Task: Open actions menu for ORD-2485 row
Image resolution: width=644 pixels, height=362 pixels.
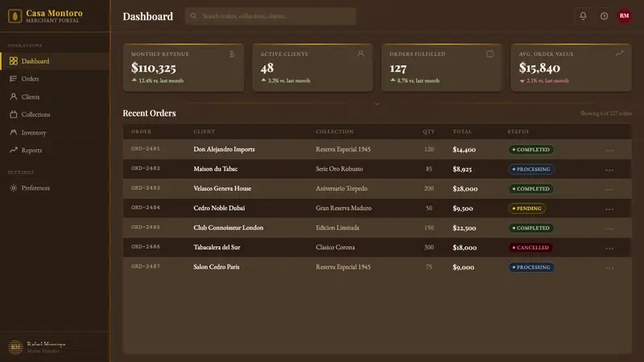Action: coord(609,228)
